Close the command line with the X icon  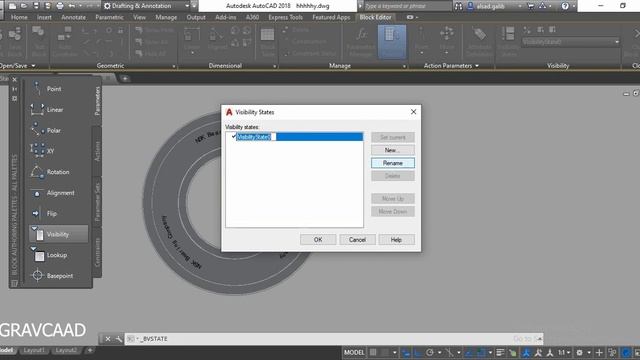108,339
